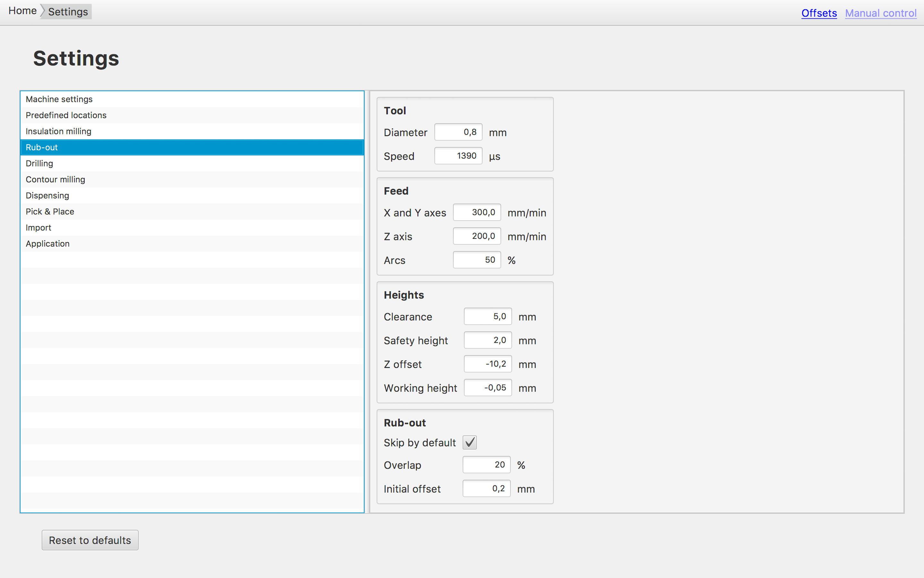Toggle the Skip by default checkbox
Screen dimensions: 924x578
470,443
